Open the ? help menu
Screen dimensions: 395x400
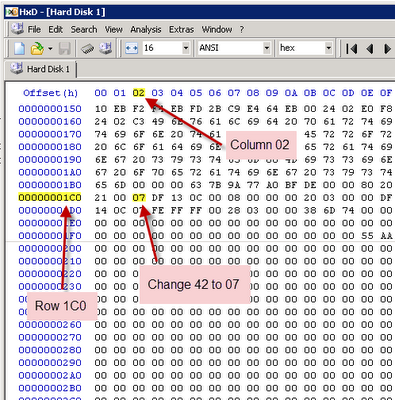[242, 30]
